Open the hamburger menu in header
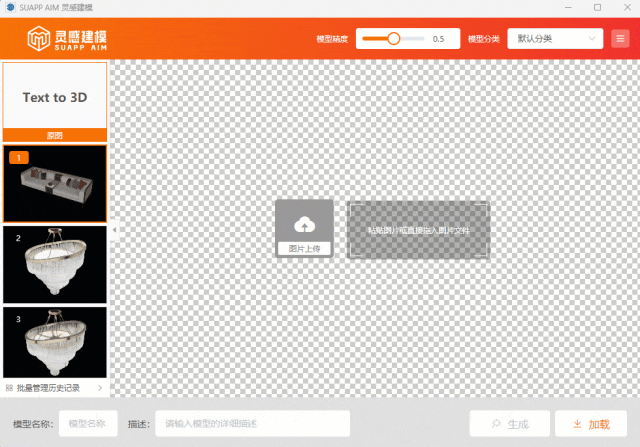 [x=620, y=39]
